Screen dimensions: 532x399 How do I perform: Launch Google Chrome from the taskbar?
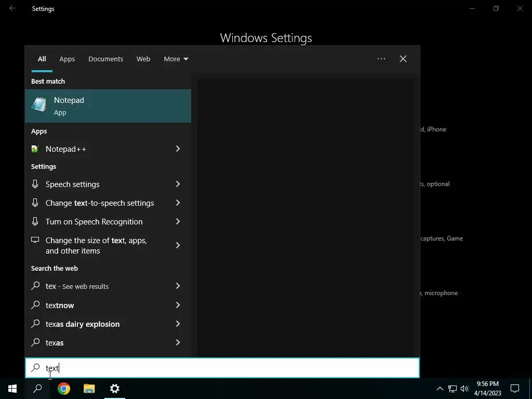pos(64,389)
